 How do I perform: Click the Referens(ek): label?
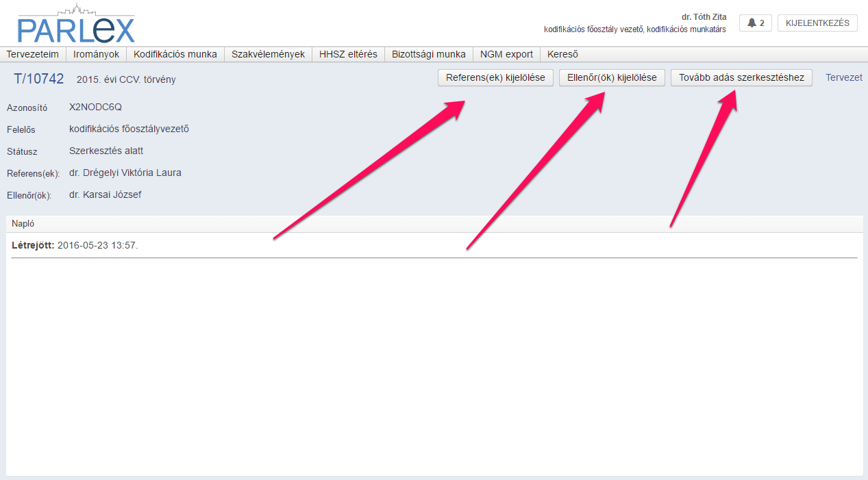[x=34, y=173]
